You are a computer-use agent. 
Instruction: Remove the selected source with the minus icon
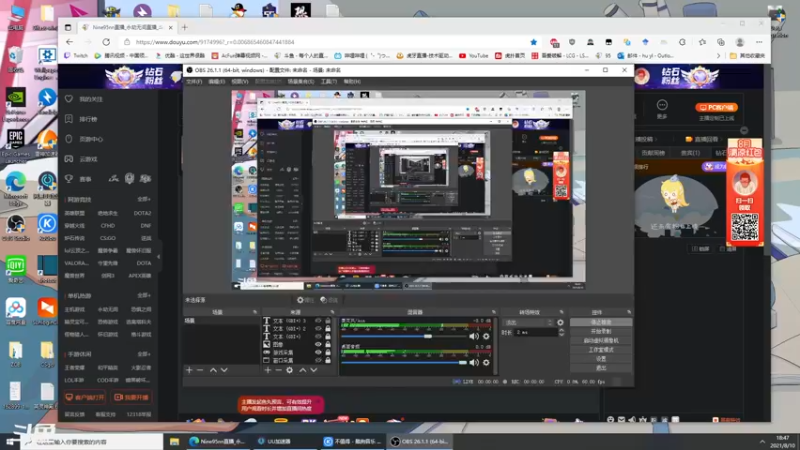(278, 370)
